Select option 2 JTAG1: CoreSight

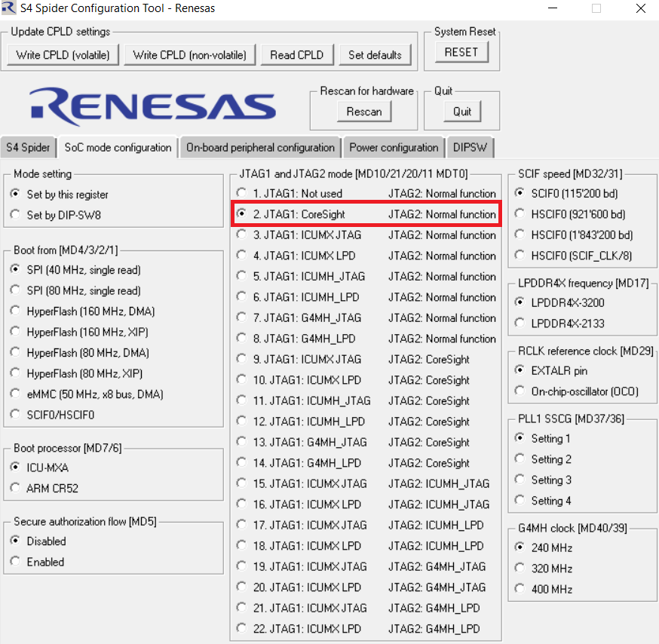366,214
